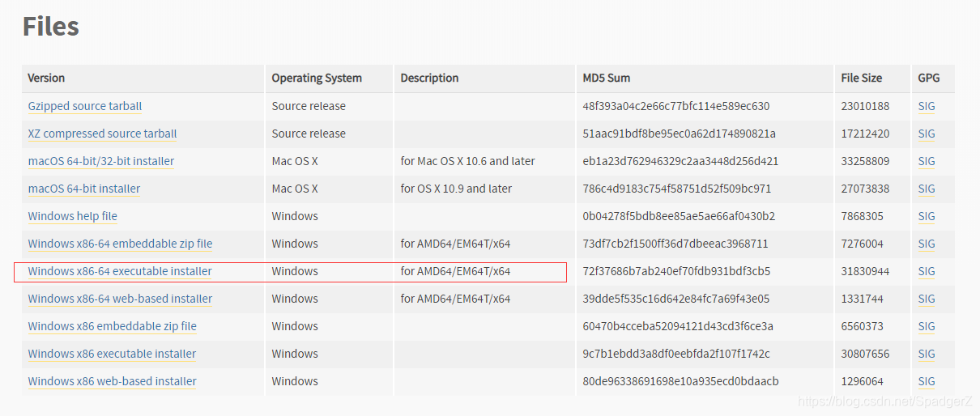Select MD5 sum 73df7cb2f1500ff36d7dbeeac3968711

pyautogui.click(x=675, y=244)
